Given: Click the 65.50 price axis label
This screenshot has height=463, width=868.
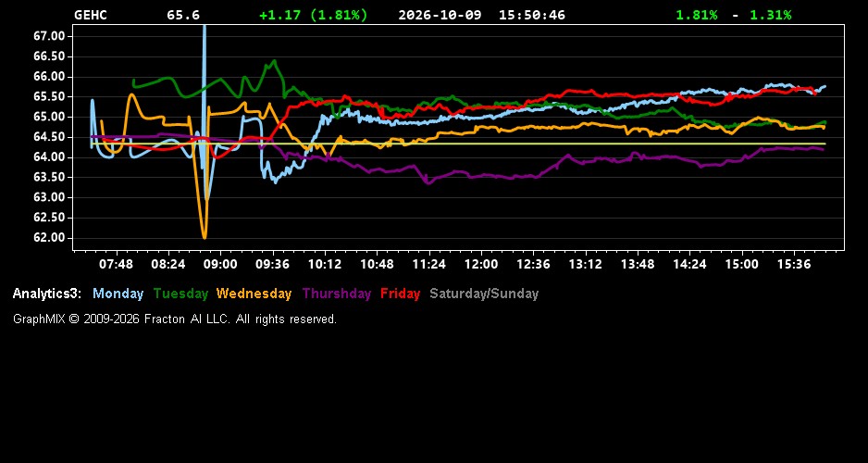Looking at the screenshot, I should (50, 97).
